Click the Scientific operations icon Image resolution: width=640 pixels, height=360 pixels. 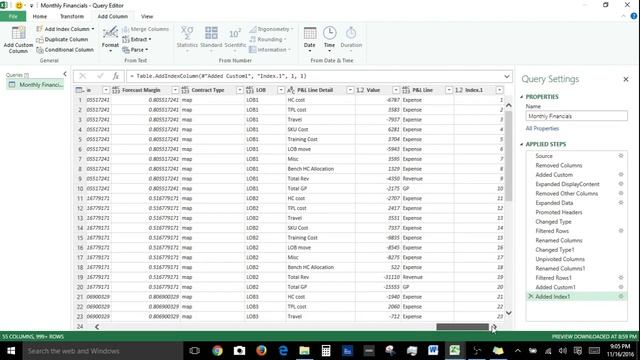click(235, 33)
